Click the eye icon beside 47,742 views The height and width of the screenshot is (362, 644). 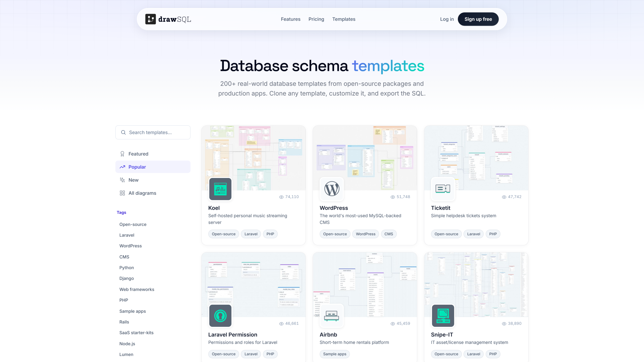pos(504,197)
